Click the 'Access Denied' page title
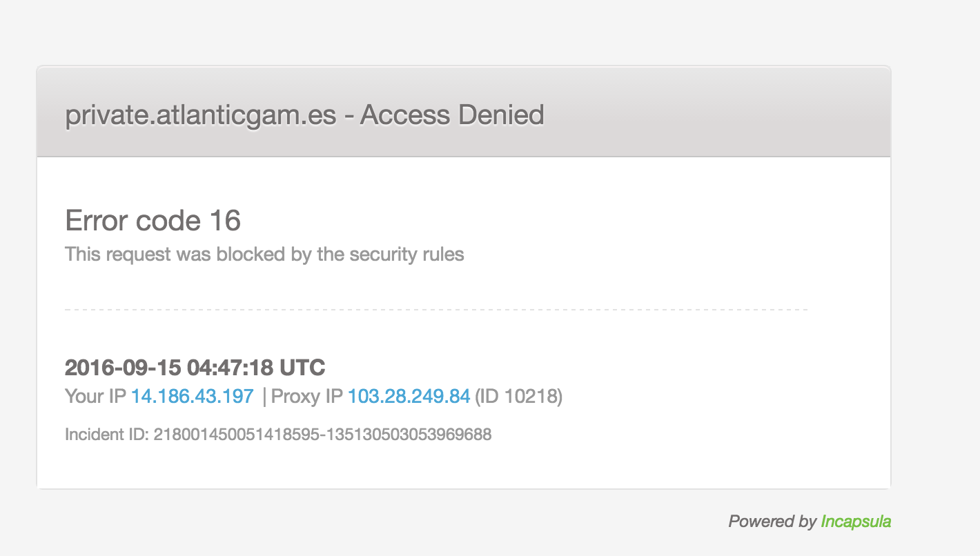The width and height of the screenshot is (980, 556). coord(453,115)
